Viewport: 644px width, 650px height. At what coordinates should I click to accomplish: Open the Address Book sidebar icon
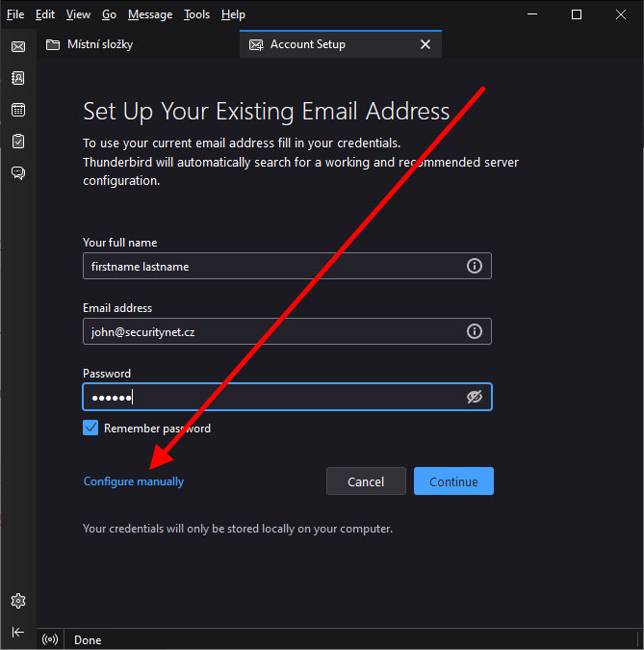tap(18, 78)
